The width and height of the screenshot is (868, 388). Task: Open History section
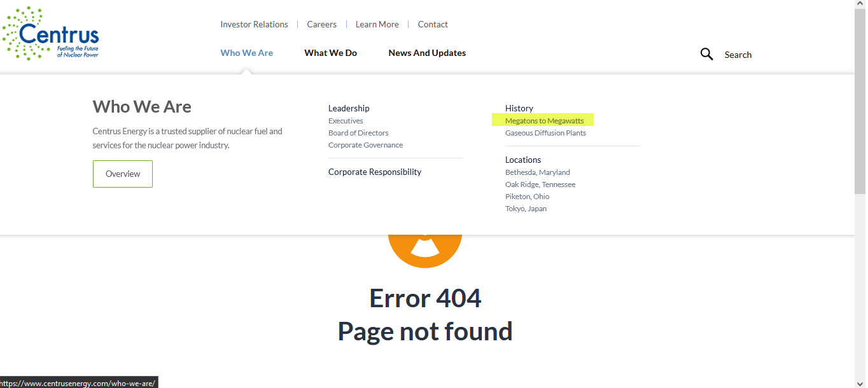click(x=519, y=108)
